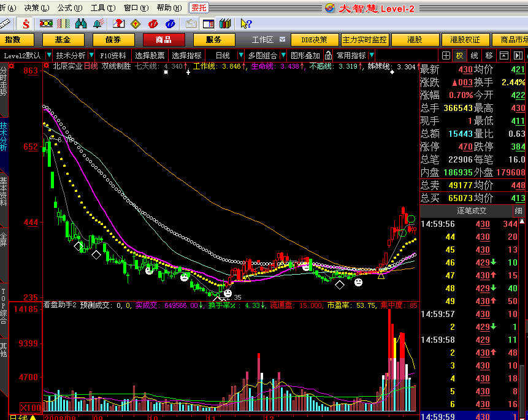This screenshot has width=528, height=420.
Task: Click the 债券 button
Action: coord(113,40)
